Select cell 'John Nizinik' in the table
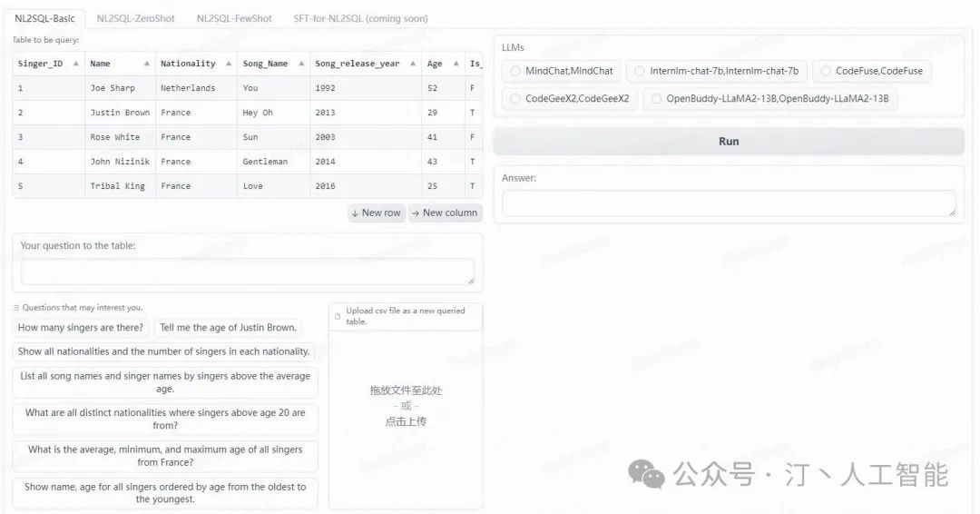 (120, 162)
